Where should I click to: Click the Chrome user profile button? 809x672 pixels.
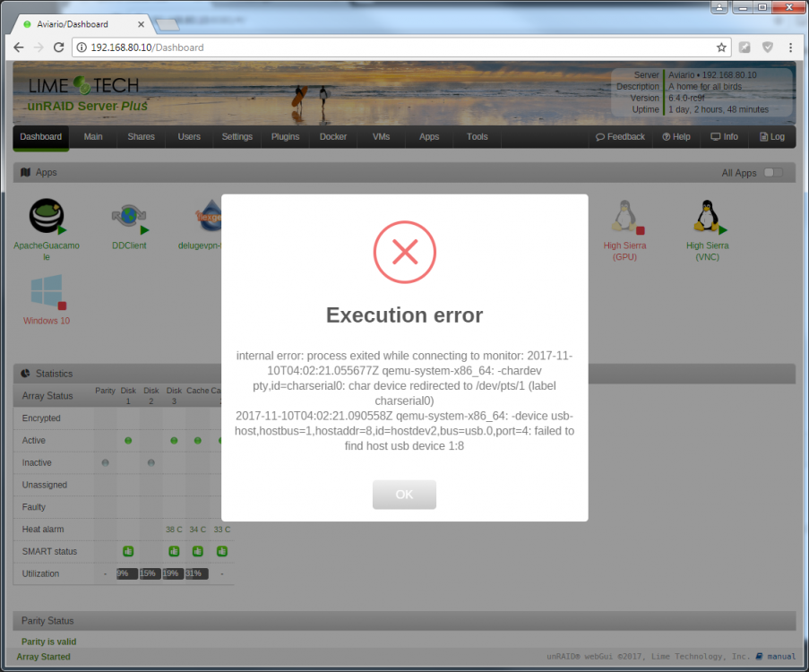[x=719, y=7]
